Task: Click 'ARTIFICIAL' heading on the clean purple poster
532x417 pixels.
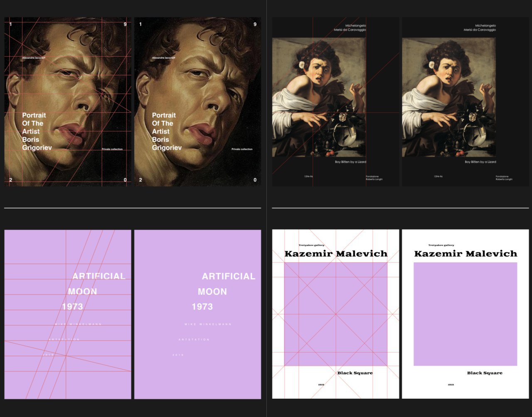Action: [x=229, y=276]
